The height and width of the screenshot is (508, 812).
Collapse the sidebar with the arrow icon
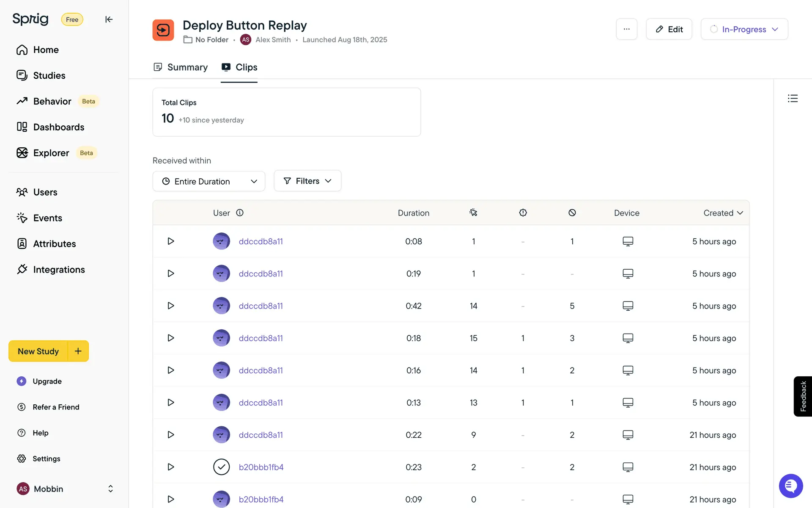click(x=109, y=19)
